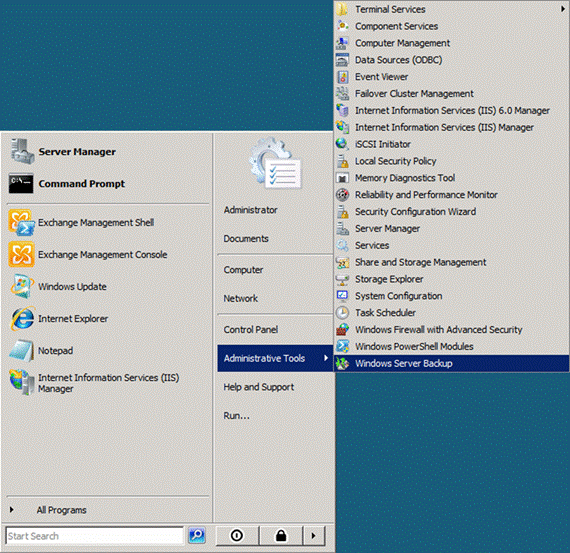This screenshot has height=553, width=570.
Task: Click 'Windows Update' text label
Action: coord(72,286)
